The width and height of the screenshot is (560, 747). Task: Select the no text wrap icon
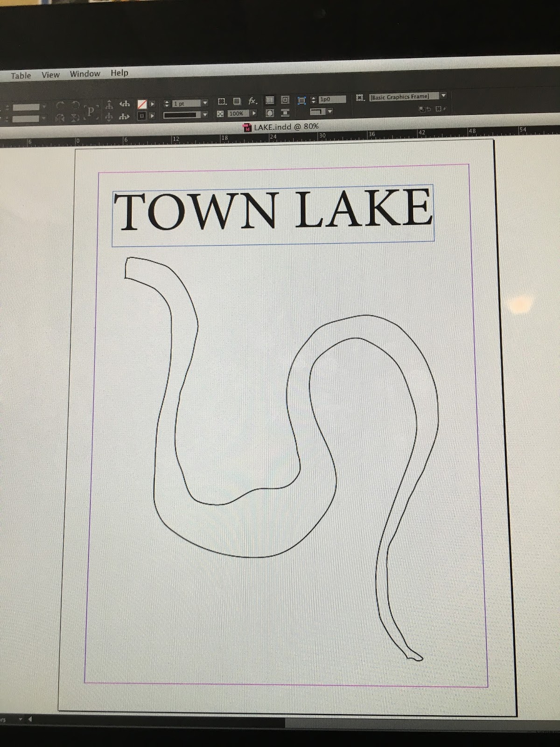pyautogui.click(x=270, y=100)
